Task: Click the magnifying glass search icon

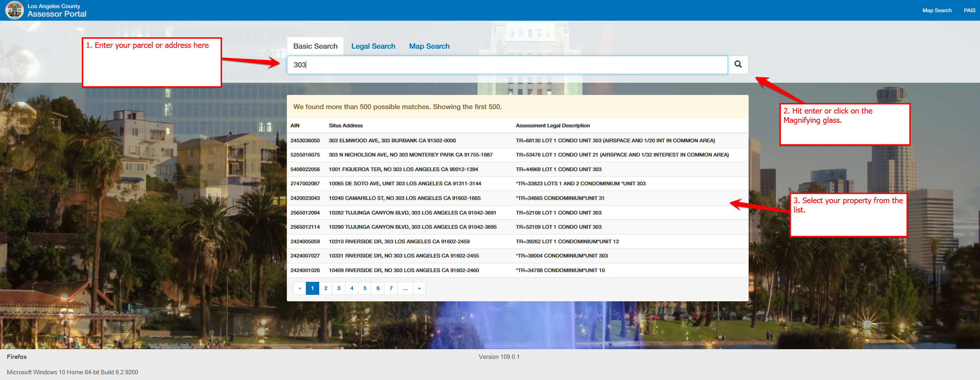Action: point(738,64)
